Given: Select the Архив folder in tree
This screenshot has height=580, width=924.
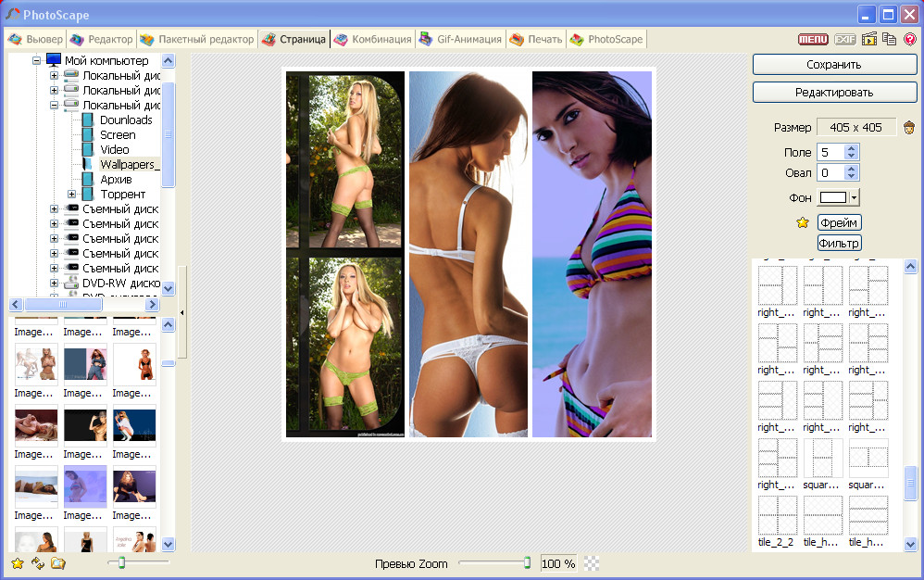Looking at the screenshot, I should coord(116,179).
